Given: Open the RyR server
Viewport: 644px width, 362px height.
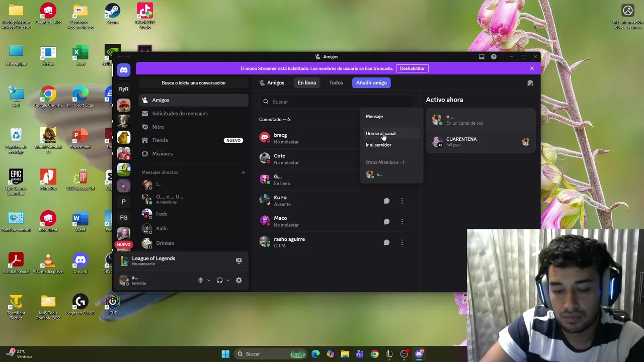Looking at the screenshot, I should point(124,89).
